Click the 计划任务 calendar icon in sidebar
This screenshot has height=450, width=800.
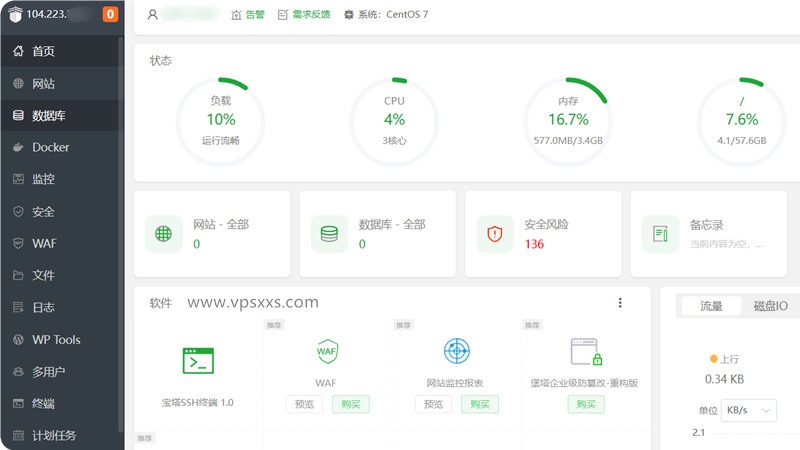tap(18, 435)
